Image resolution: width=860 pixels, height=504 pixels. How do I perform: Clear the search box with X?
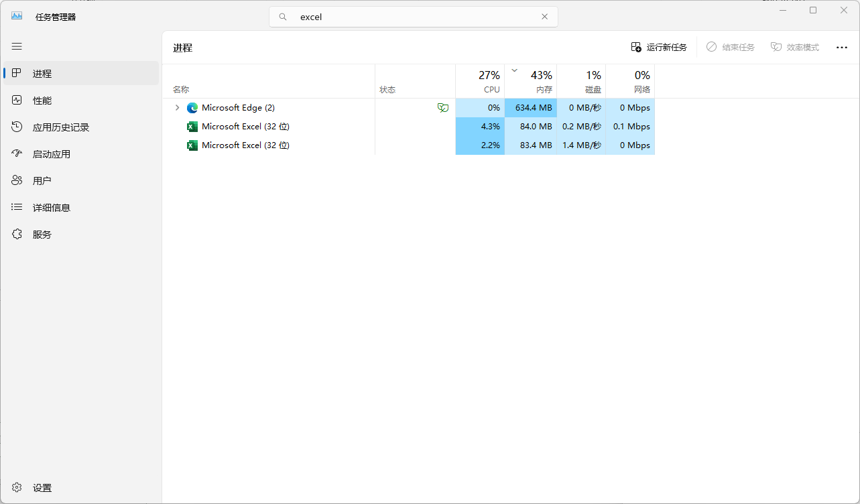[x=544, y=17]
